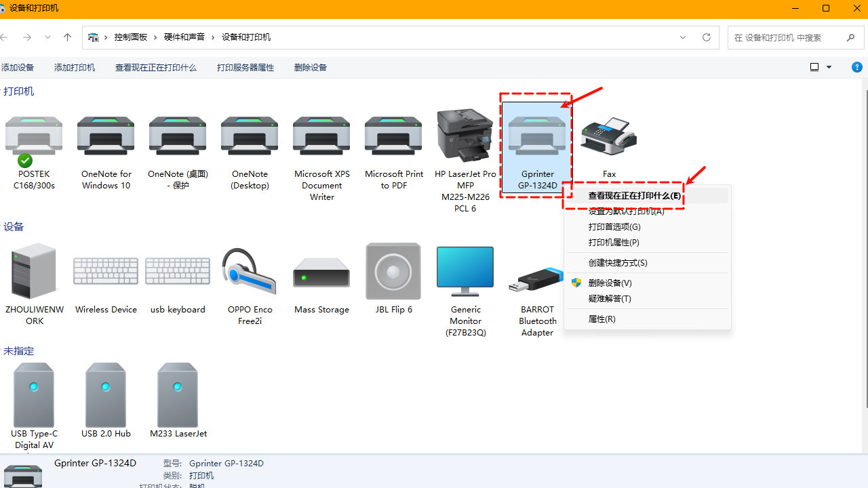Select OneNote for Windows 10 printer
Image resolution: width=868 pixels, height=488 pixels.
(106, 136)
